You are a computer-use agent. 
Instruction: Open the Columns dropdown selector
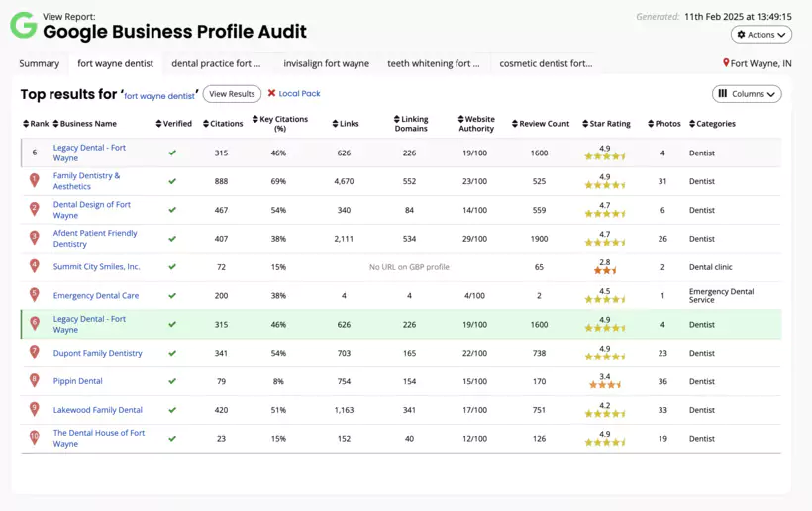(747, 94)
